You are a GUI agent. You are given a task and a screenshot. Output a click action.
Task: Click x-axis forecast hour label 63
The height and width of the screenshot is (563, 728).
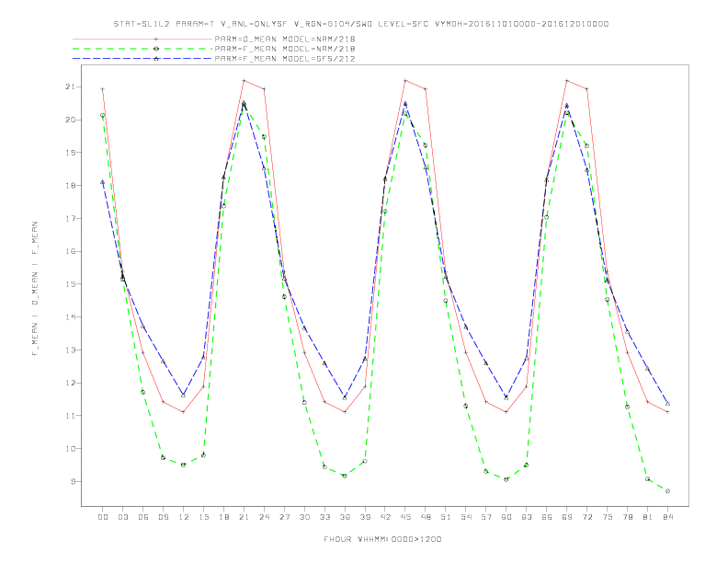click(x=527, y=517)
